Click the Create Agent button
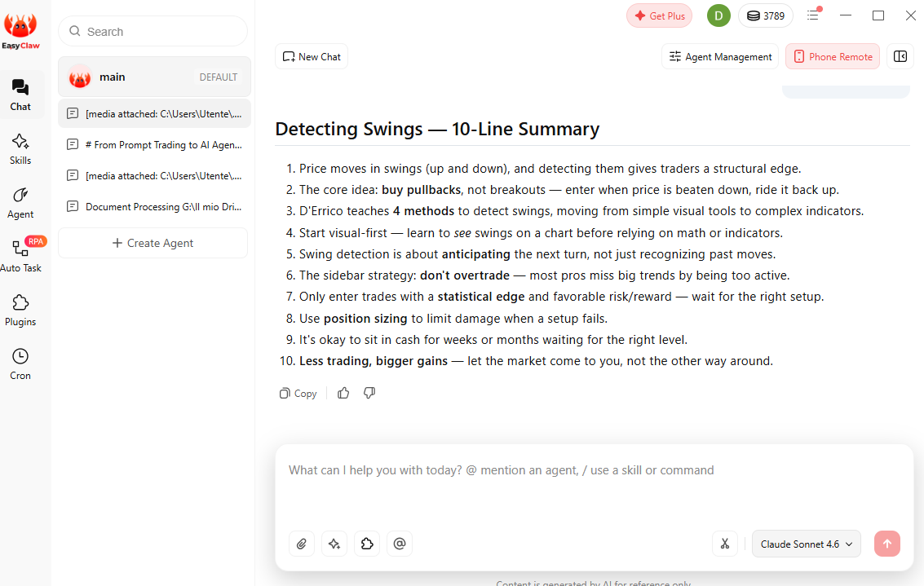The height and width of the screenshot is (586, 924). pos(153,243)
